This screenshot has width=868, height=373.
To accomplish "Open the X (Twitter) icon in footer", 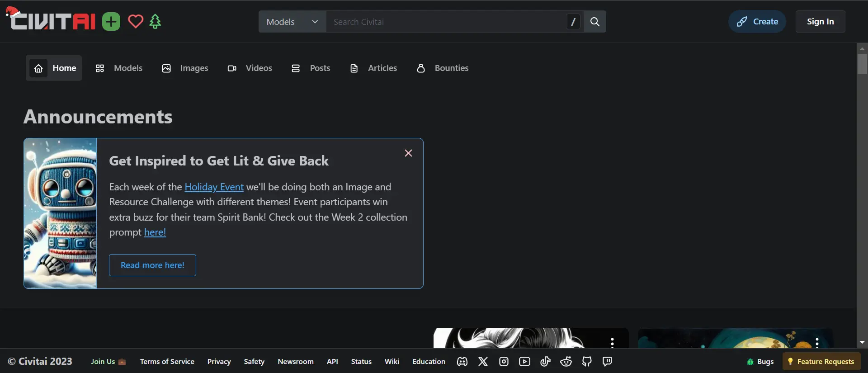I will 483,361.
